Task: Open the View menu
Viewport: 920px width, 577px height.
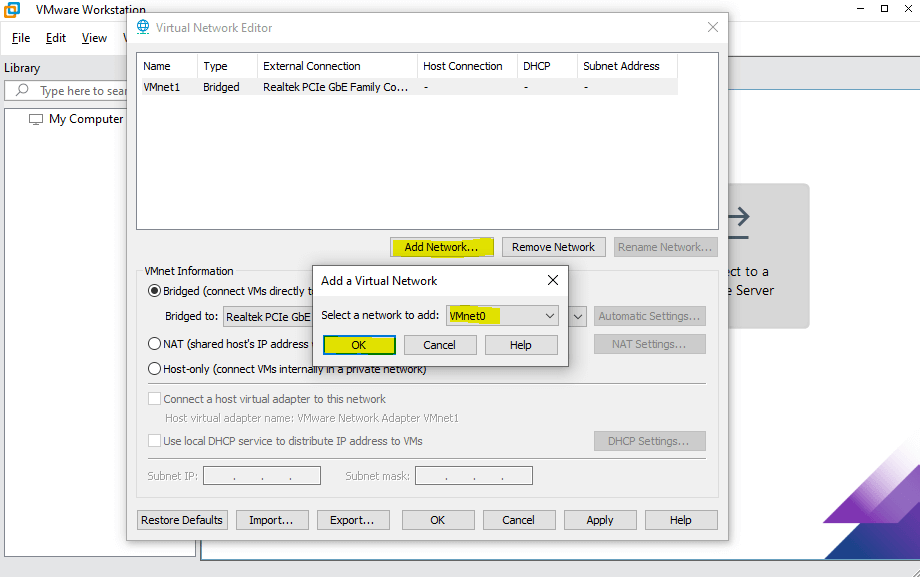Action: pyautogui.click(x=94, y=38)
